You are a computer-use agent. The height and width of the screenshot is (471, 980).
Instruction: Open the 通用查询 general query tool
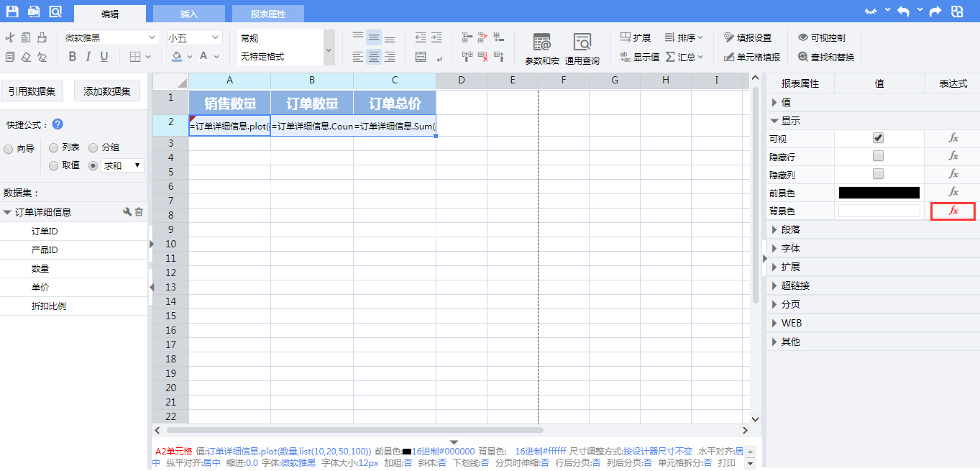[x=582, y=49]
